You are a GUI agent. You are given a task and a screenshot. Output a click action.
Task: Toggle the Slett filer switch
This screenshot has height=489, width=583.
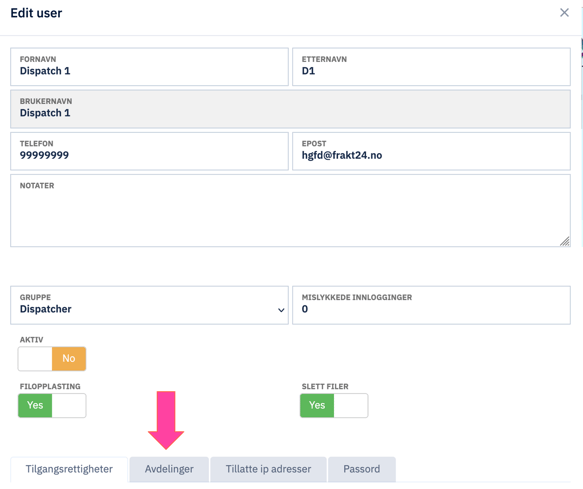(x=334, y=405)
